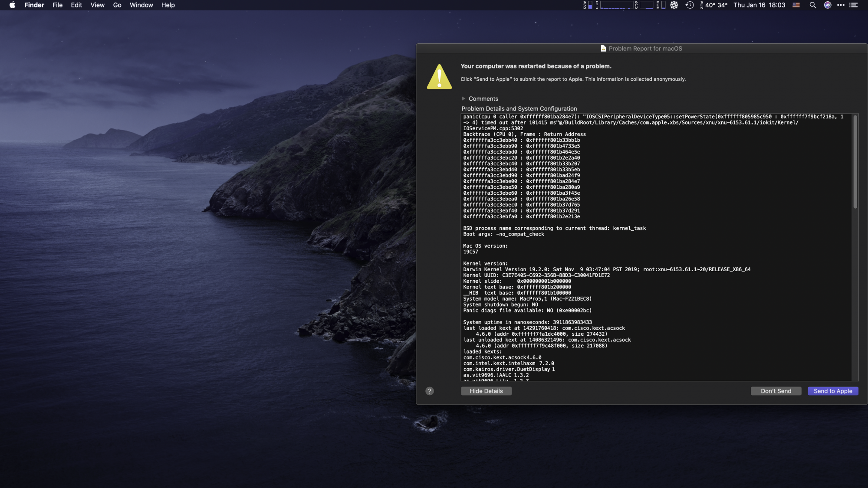Image resolution: width=868 pixels, height=488 pixels.
Task: Click the 'com.cisco.kext.acsock4.6.0' loaded kext line
Action: (502, 357)
